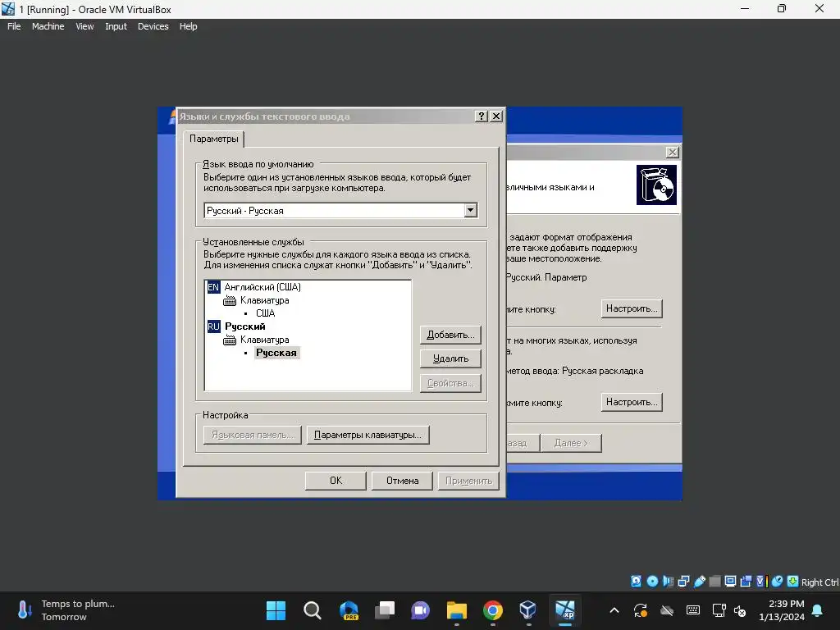Click the recording status icon in VirtualBox
The image size is (840, 630).
coord(746,582)
